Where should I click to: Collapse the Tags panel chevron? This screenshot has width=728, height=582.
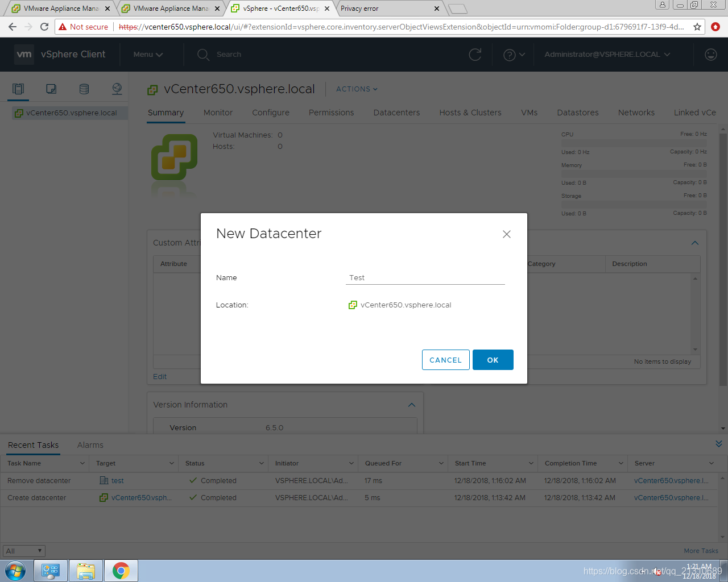(694, 243)
